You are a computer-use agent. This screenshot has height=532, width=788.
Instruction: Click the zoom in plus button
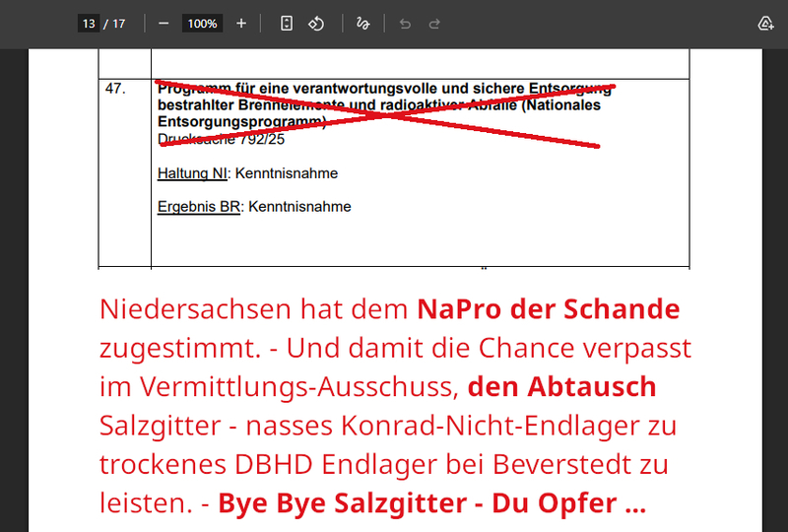[x=241, y=24]
